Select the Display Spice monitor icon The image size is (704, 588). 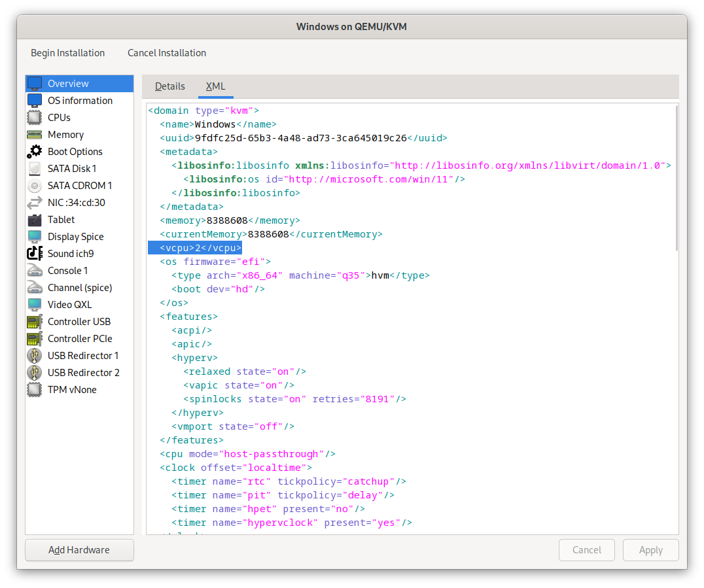35,237
